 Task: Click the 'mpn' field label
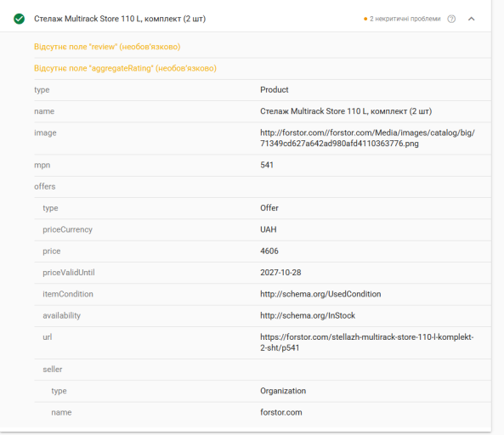pos(42,165)
